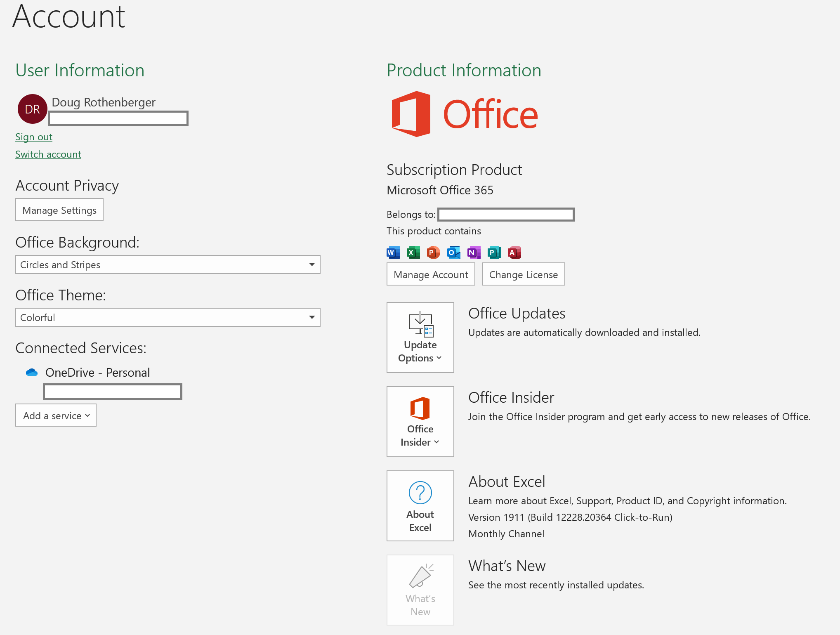The width and height of the screenshot is (840, 635).
Task: Click the Monthly Channel text
Action: [x=506, y=534]
